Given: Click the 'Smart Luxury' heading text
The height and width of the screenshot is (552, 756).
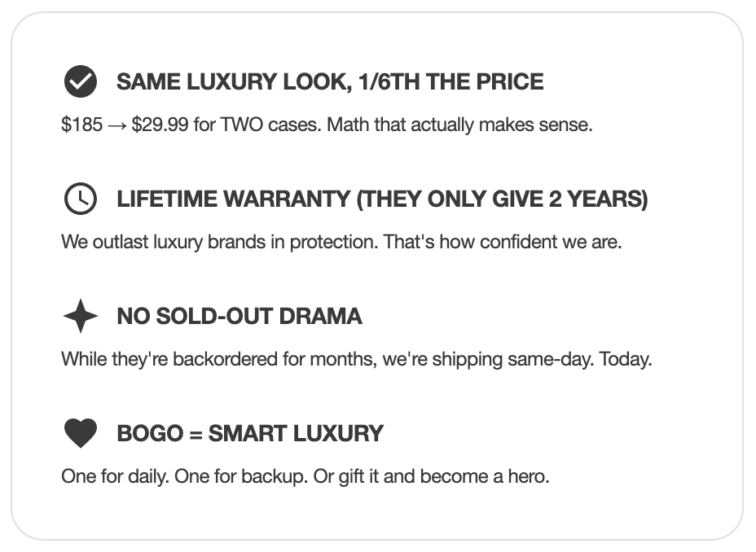Looking at the screenshot, I should coord(296,433).
